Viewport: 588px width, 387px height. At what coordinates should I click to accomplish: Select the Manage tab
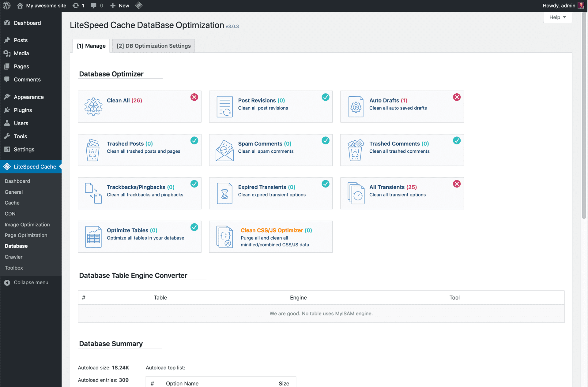point(91,45)
